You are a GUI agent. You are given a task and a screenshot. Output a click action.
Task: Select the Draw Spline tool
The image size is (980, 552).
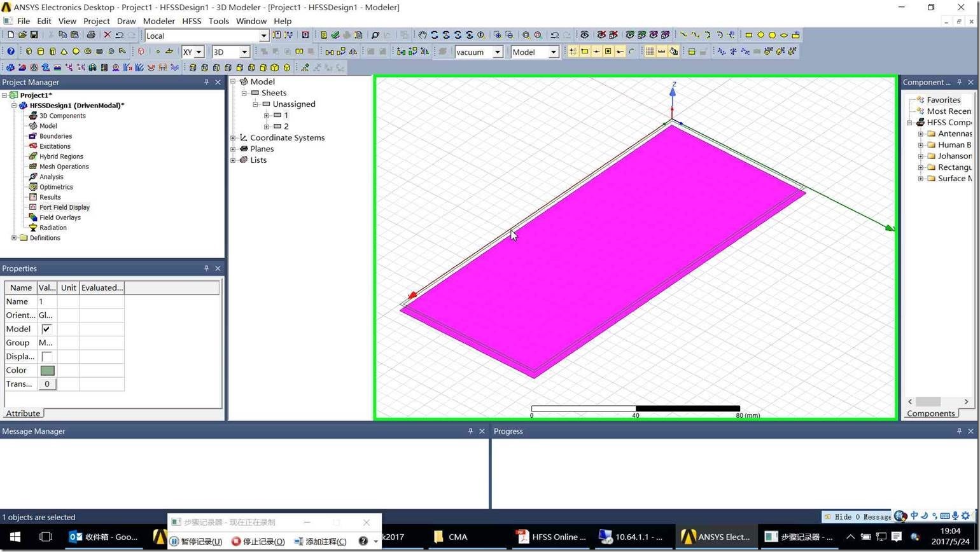tap(695, 35)
